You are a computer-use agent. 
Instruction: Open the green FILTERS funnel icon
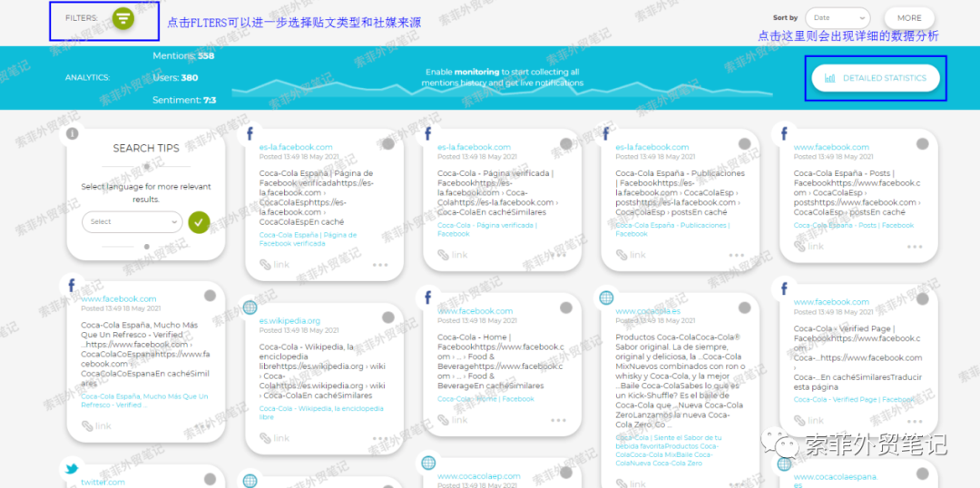[123, 19]
